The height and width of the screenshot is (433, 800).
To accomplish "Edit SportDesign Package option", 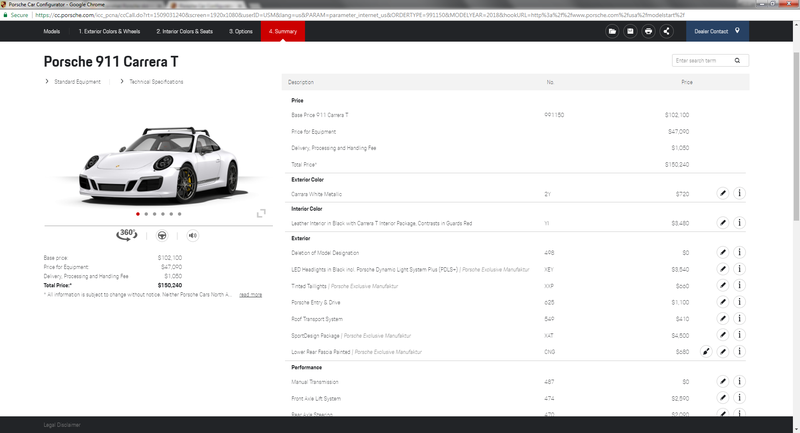I will (722, 335).
